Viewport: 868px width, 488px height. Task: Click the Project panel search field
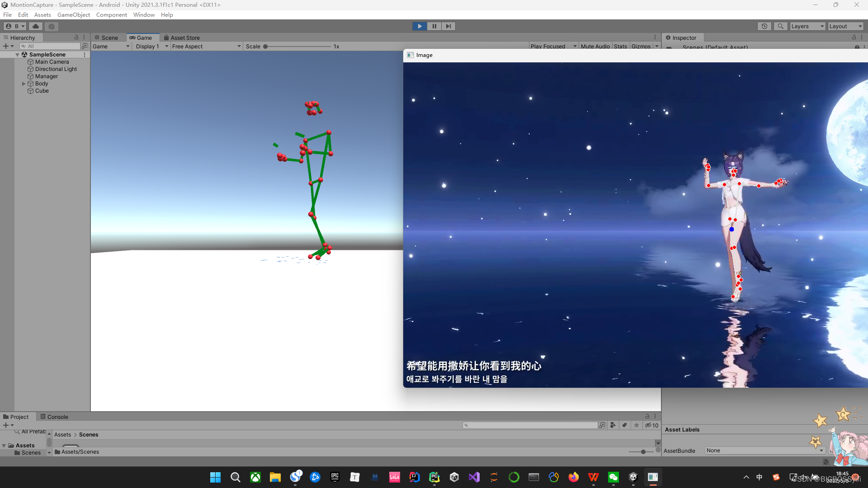coord(529,425)
